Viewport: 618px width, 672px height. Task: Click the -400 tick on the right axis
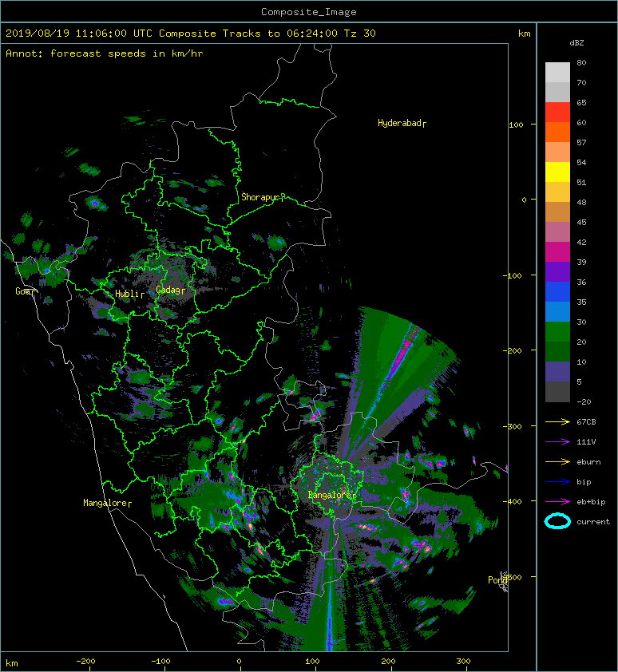513,501
